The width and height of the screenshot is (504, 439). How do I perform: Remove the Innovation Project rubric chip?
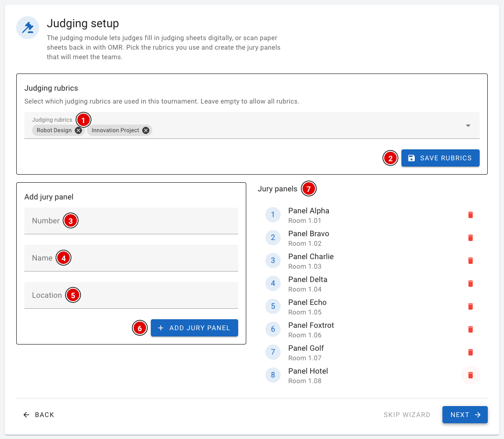pos(146,130)
